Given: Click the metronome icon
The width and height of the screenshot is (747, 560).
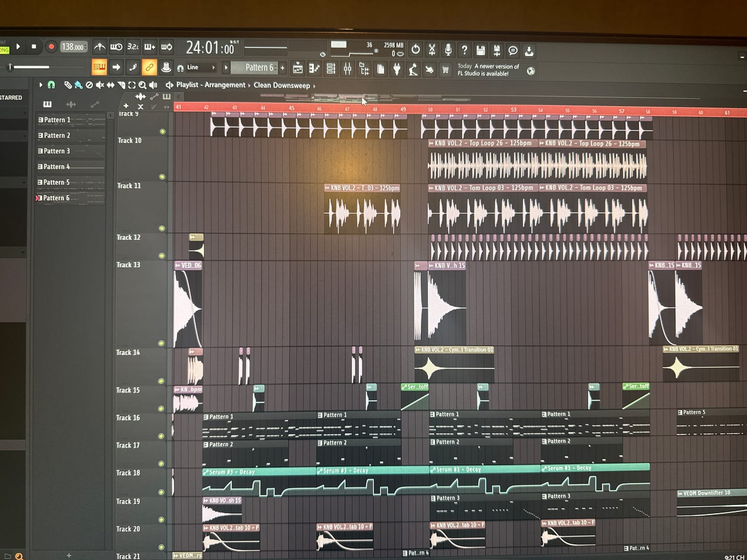Looking at the screenshot, I should click(x=100, y=47).
